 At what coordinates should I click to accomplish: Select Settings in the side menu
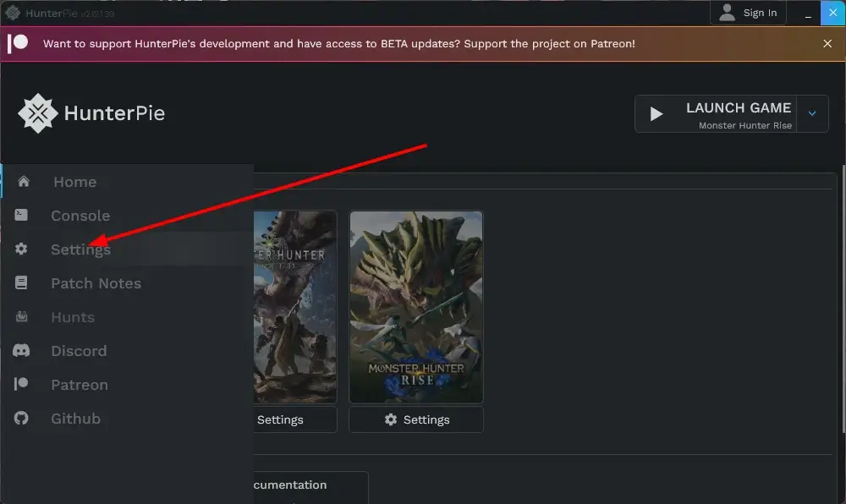click(x=128, y=249)
